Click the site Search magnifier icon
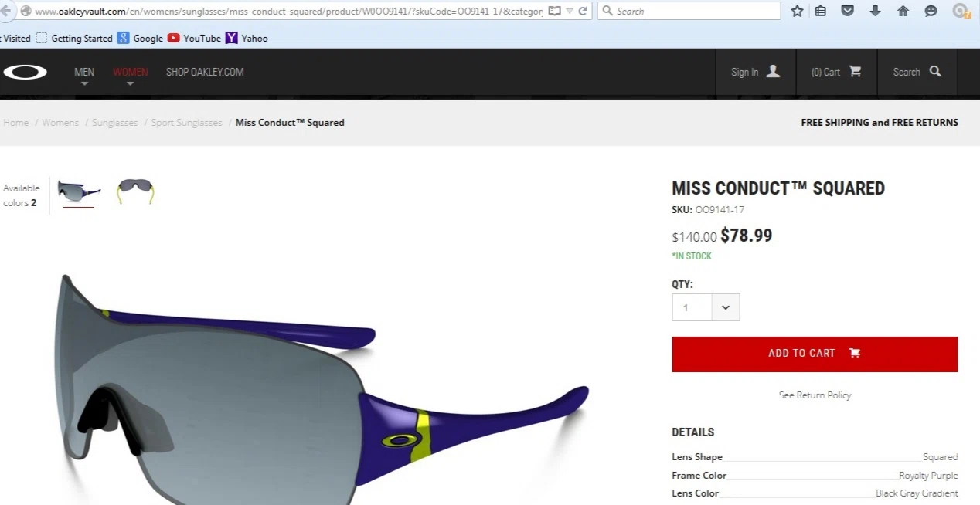This screenshot has width=980, height=505. pyautogui.click(x=935, y=71)
